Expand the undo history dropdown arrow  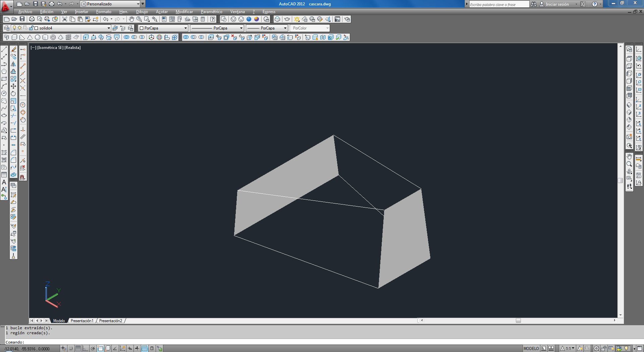(x=112, y=19)
